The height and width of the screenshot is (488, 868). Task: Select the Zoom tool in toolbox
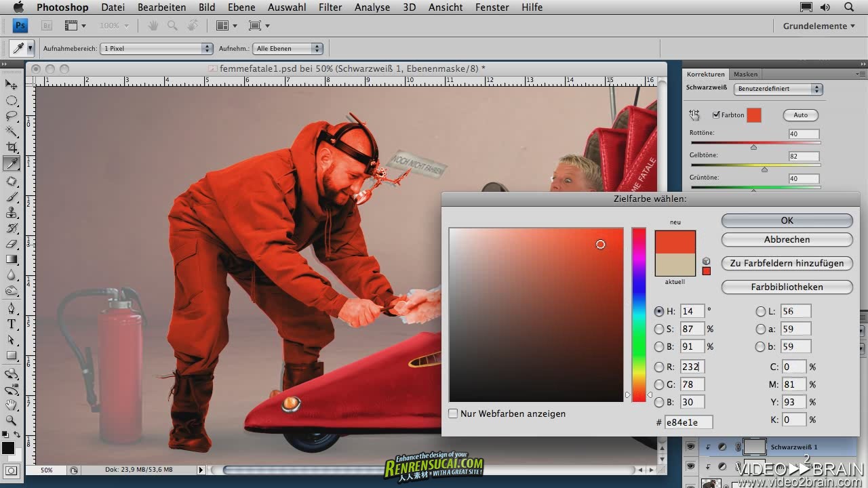(x=12, y=420)
